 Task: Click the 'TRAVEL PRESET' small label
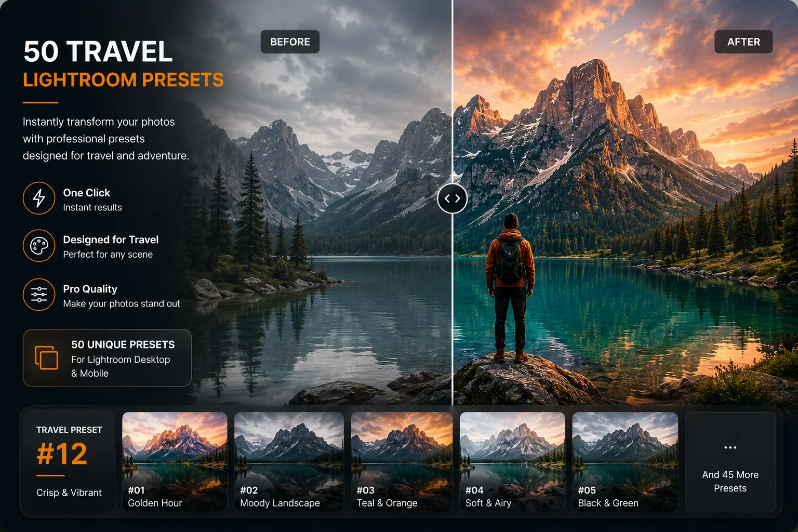click(69, 430)
